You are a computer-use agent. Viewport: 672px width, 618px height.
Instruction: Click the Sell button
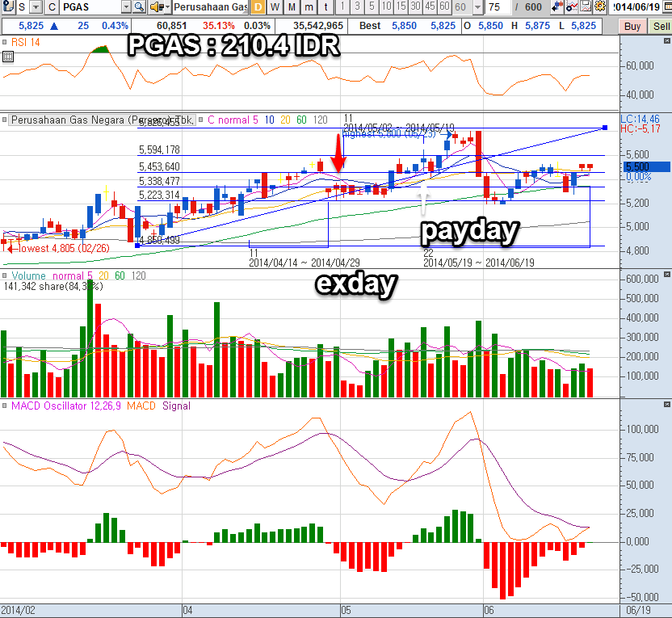point(661,27)
